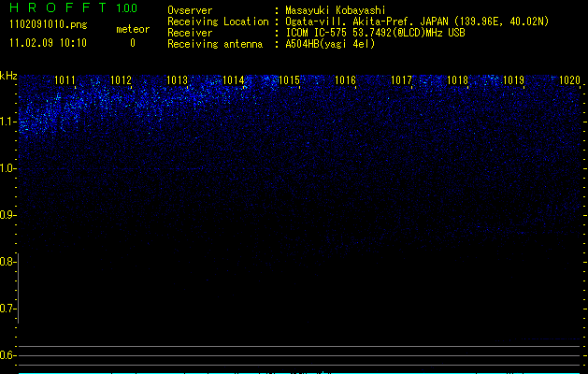Click the 1012 time marker
588x374 pixels.
coord(122,80)
